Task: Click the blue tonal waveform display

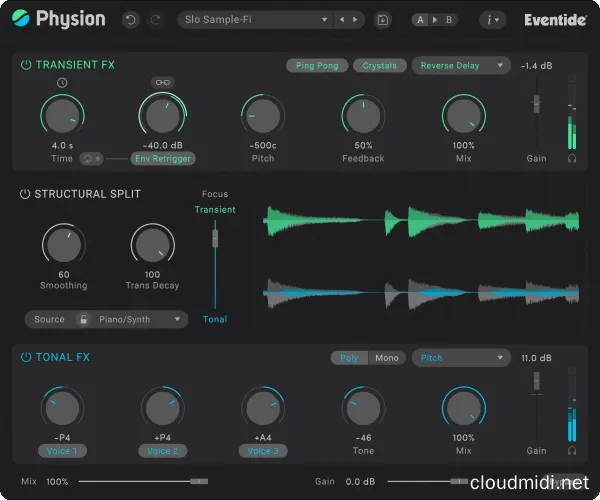Action: click(x=421, y=293)
